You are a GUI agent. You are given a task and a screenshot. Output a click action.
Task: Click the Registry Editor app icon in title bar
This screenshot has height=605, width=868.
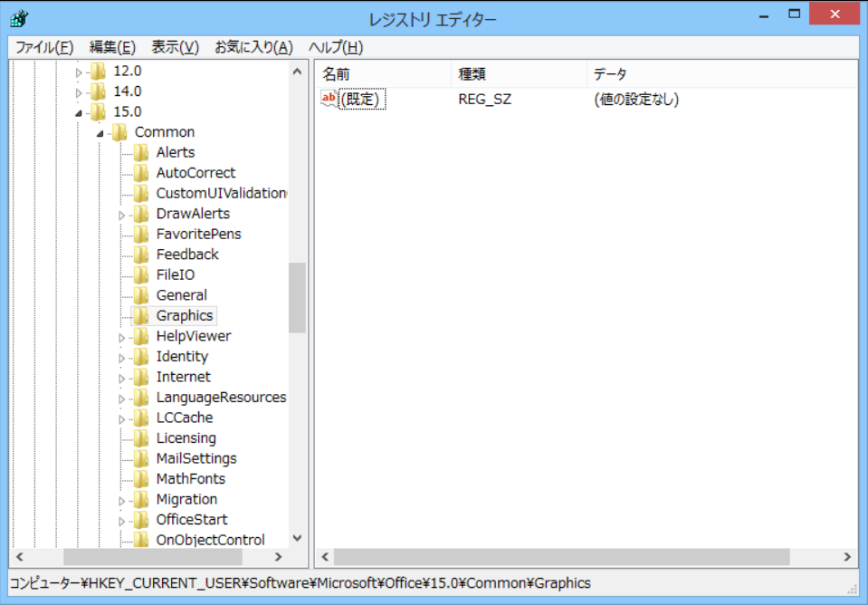(x=18, y=18)
